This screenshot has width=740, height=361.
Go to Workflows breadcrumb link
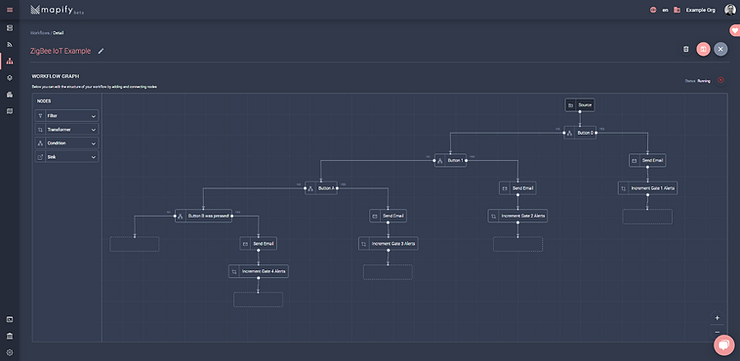click(40, 33)
